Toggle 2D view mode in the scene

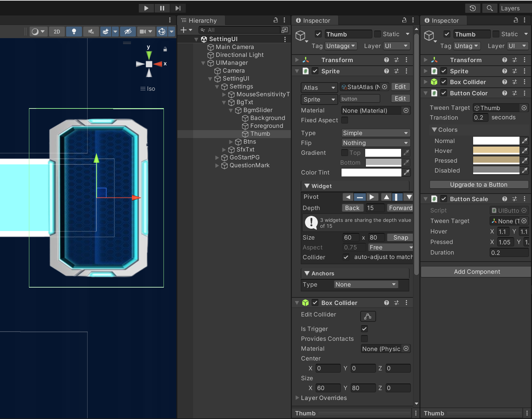click(x=57, y=32)
